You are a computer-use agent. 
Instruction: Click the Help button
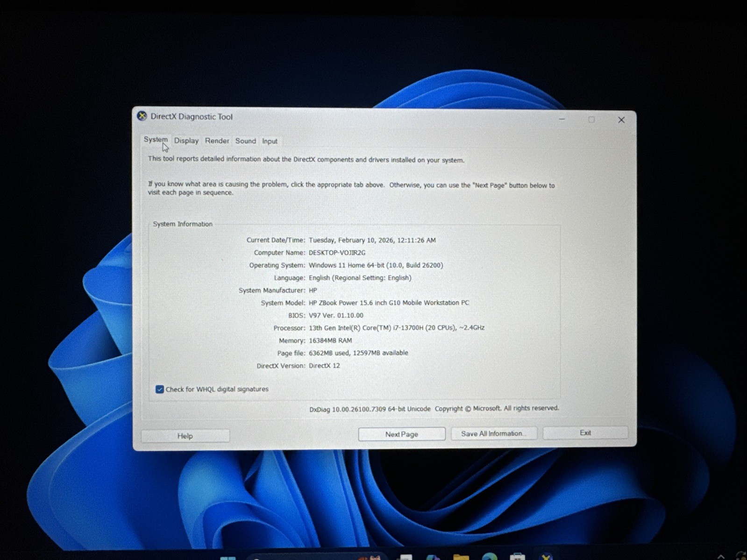click(x=185, y=436)
